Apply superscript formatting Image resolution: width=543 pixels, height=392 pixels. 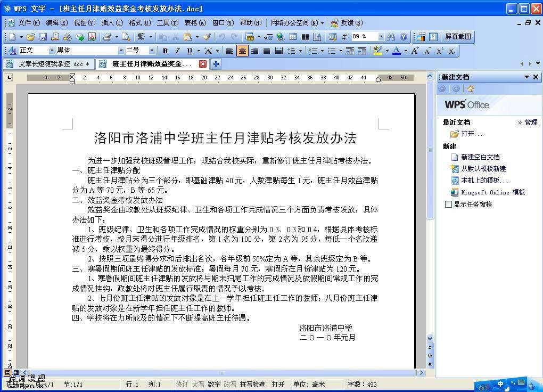coord(440,51)
